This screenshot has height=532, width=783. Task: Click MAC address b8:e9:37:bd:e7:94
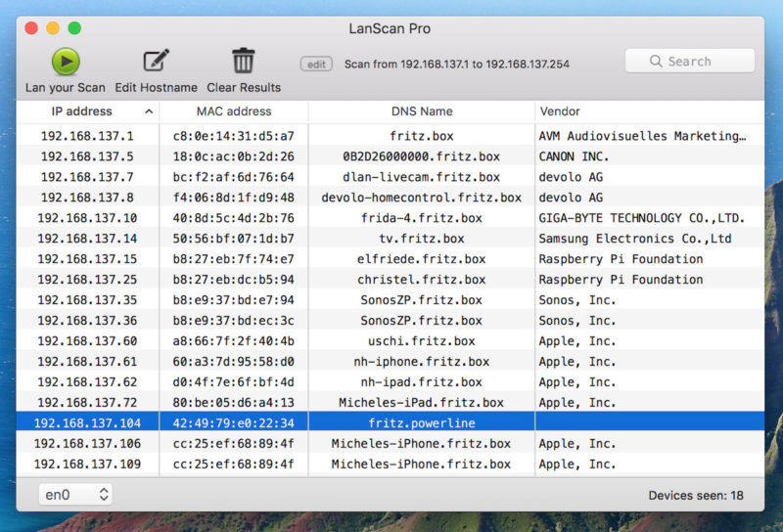[234, 300]
